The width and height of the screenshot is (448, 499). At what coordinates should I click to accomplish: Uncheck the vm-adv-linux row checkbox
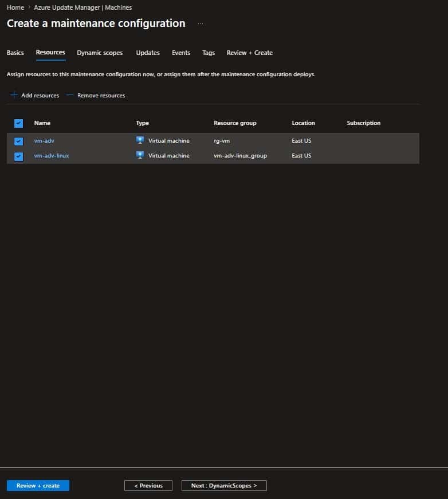(x=18, y=156)
